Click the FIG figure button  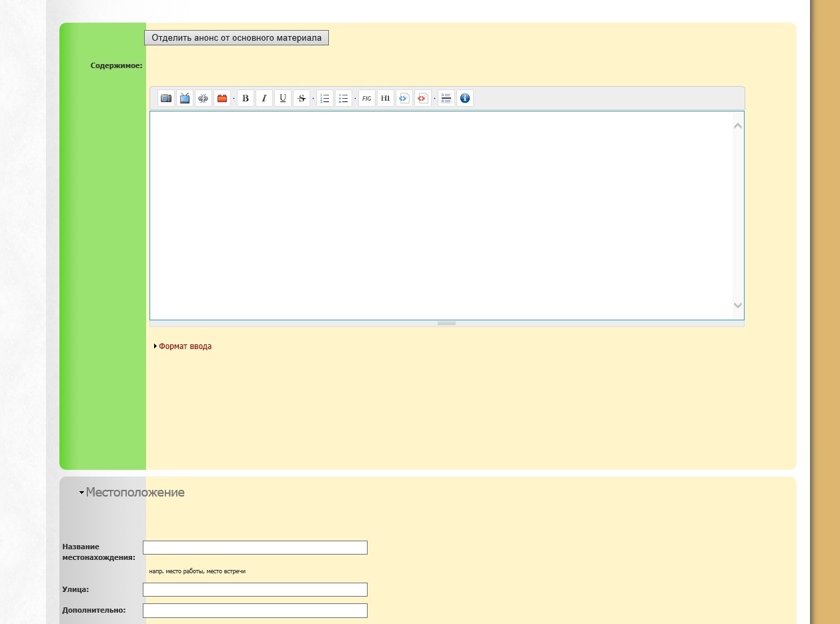pyautogui.click(x=367, y=98)
